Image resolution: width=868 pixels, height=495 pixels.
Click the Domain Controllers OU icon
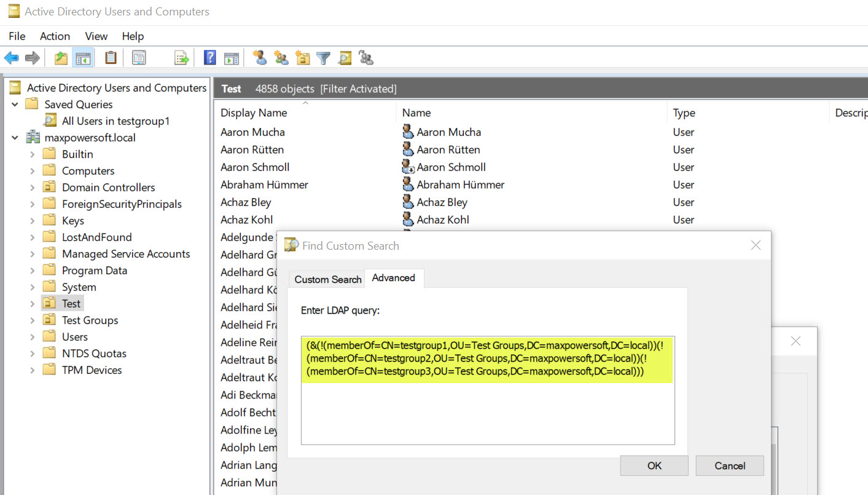click(50, 187)
